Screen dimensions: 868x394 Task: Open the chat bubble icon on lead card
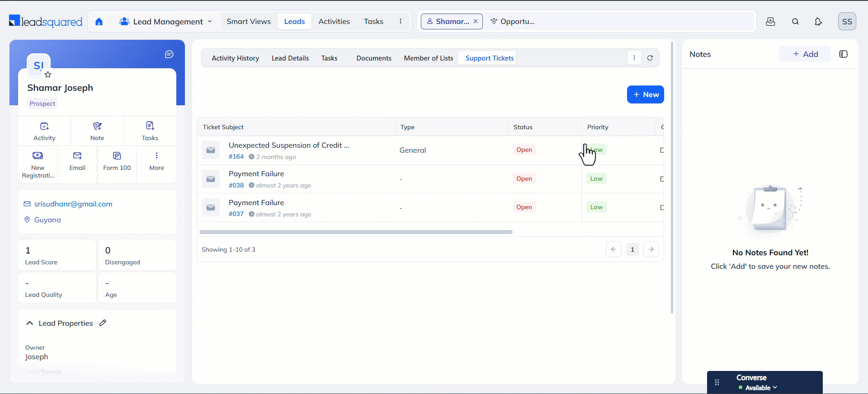click(x=169, y=54)
